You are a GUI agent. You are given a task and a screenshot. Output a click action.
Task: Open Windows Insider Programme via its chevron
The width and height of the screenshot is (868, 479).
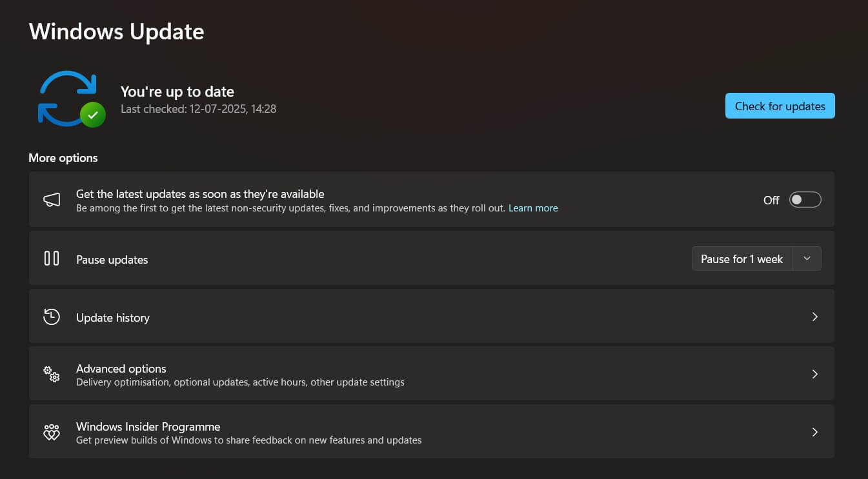pos(814,432)
